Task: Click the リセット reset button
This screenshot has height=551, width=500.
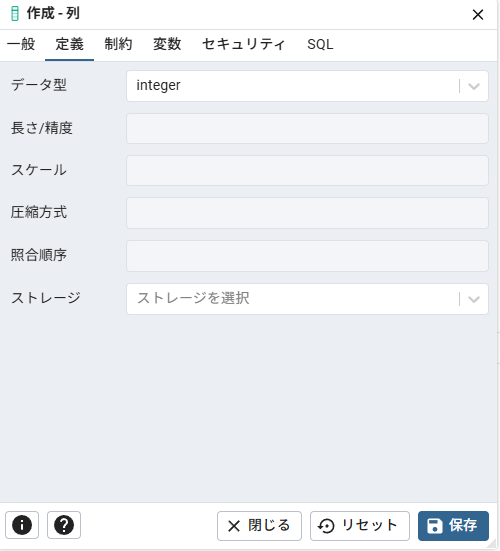Action: tap(360, 526)
